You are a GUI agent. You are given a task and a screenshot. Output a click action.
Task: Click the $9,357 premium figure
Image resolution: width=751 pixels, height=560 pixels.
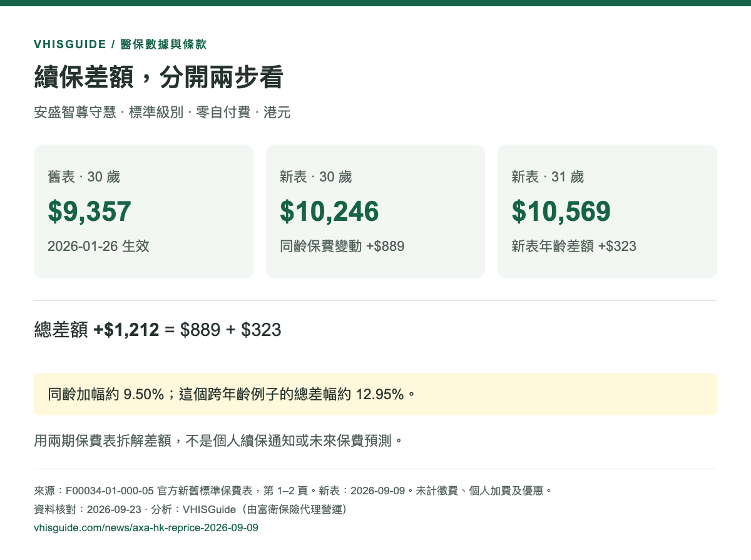point(89,211)
